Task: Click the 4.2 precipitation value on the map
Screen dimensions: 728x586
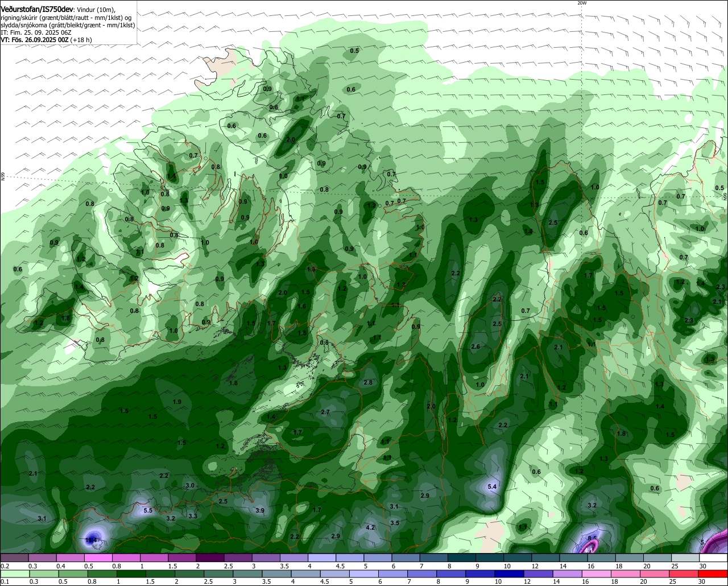Action: [370, 527]
